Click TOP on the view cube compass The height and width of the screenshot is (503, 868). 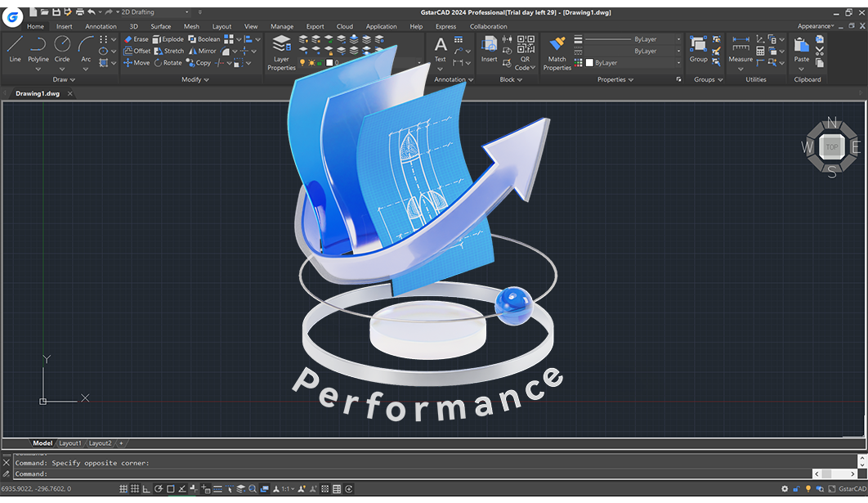(x=831, y=147)
